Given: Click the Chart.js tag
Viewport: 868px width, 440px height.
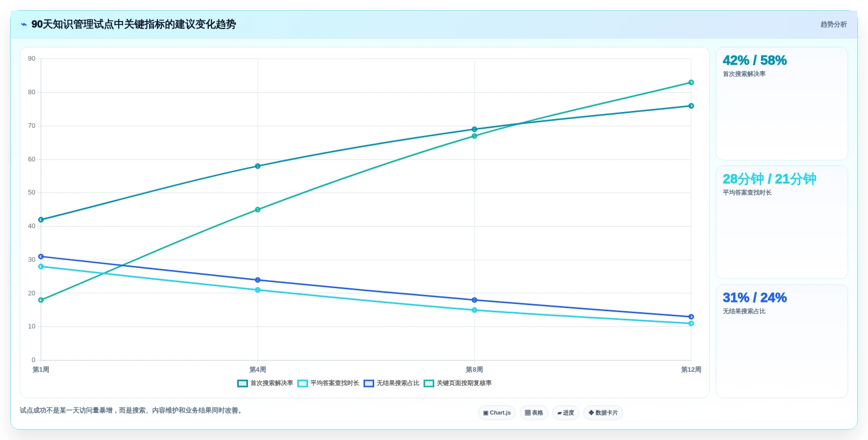Looking at the screenshot, I should [497, 413].
